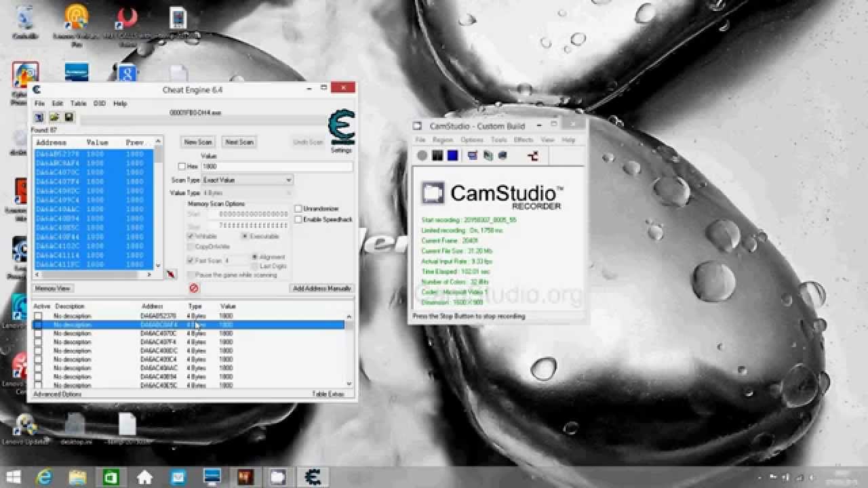Open CamStudio Effects menu

524,140
